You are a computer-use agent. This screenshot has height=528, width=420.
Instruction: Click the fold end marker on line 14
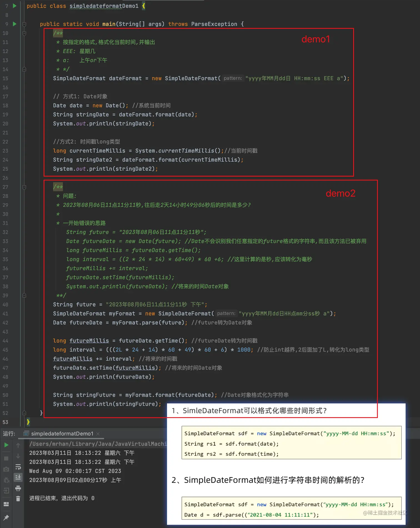click(x=24, y=69)
